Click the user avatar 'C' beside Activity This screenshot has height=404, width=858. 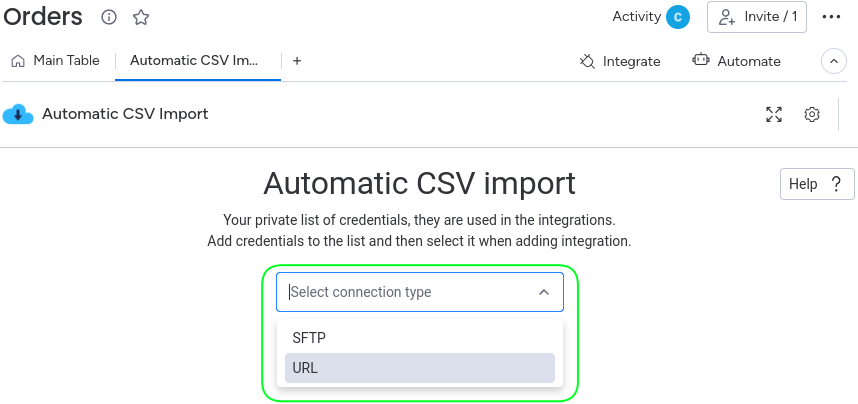pos(677,17)
